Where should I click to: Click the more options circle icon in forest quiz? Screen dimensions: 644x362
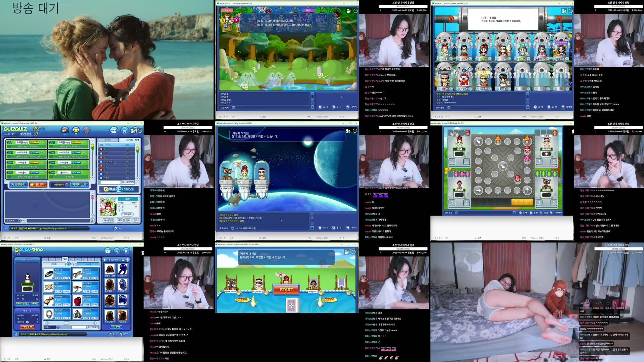point(355,11)
